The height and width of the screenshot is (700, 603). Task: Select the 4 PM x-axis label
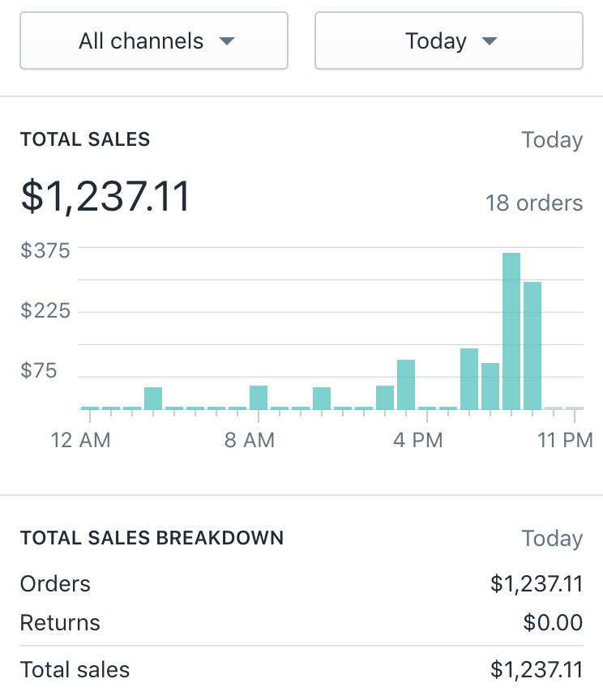pyautogui.click(x=417, y=441)
